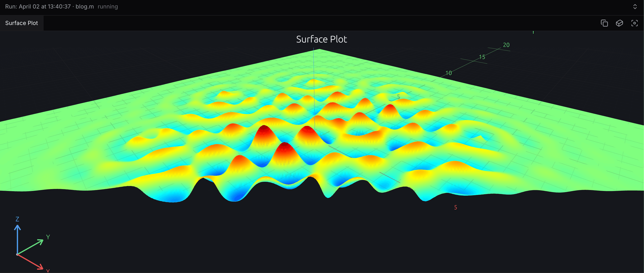Toggle the running status indicator
644x273 pixels.
tap(108, 7)
